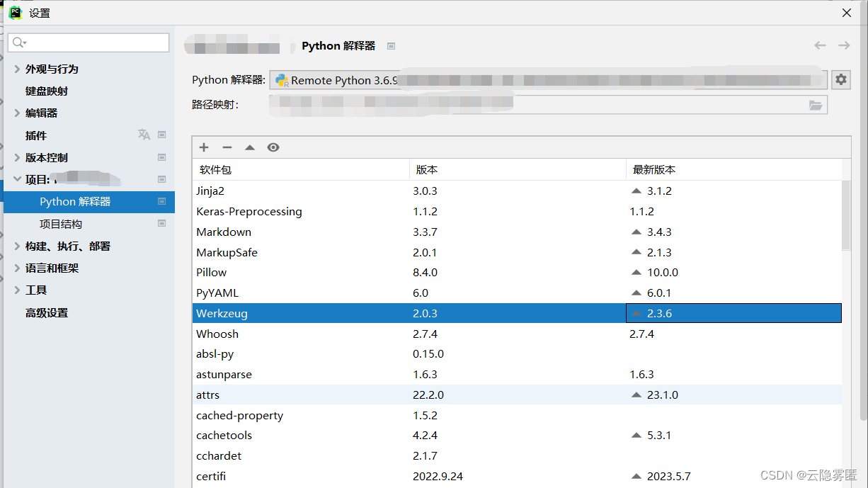Open the 键盘映射 settings page
Image resolution: width=868 pixels, height=488 pixels.
47,91
